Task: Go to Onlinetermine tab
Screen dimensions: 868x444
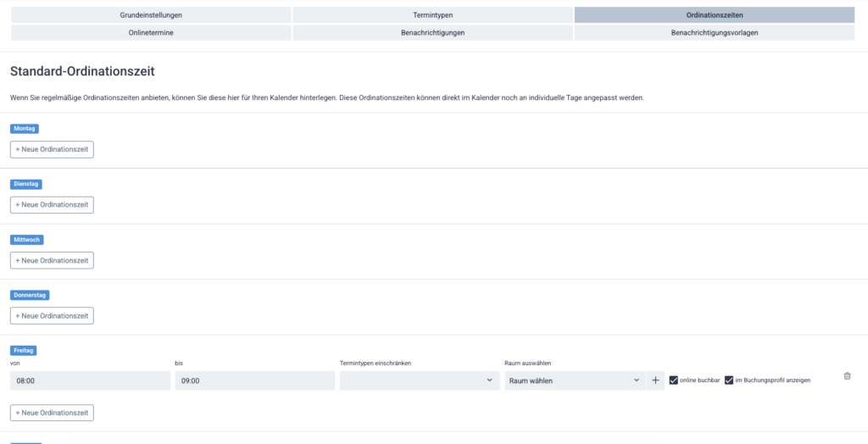Action: [x=151, y=32]
